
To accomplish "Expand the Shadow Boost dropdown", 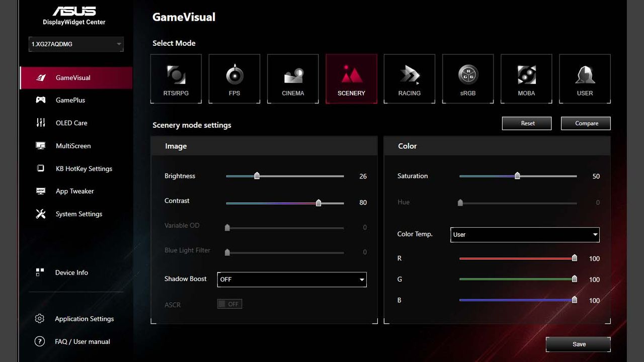I will coord(292,280).
